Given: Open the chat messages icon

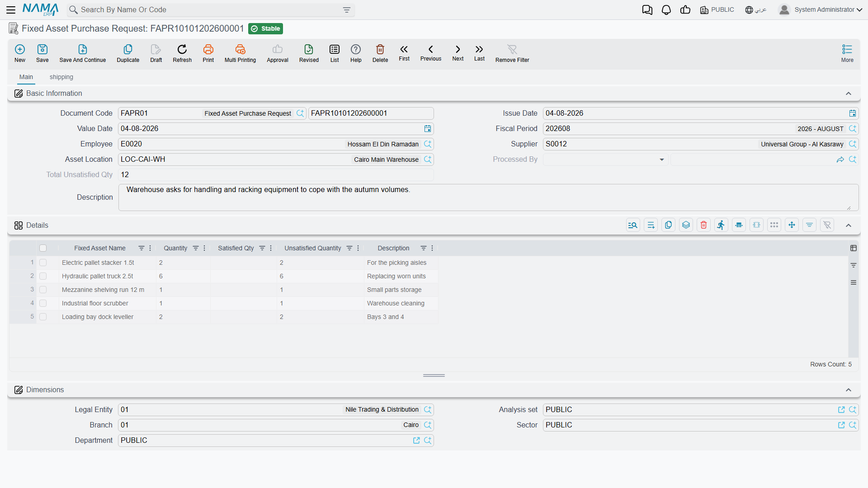Looking at the screenshot, I should pos(647,9).
